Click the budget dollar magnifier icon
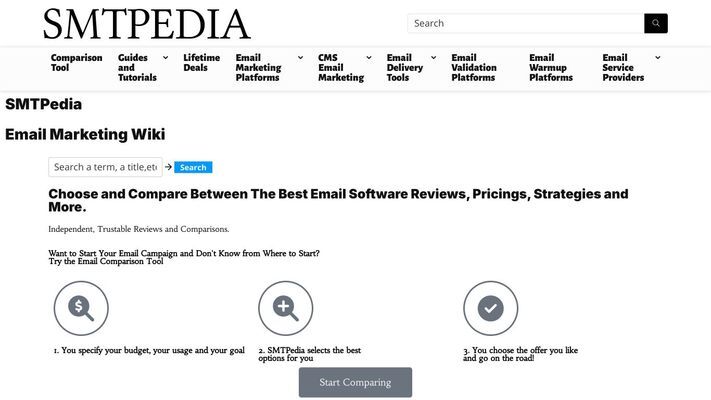Screen dimensions: 711x400 click(81, 308)
